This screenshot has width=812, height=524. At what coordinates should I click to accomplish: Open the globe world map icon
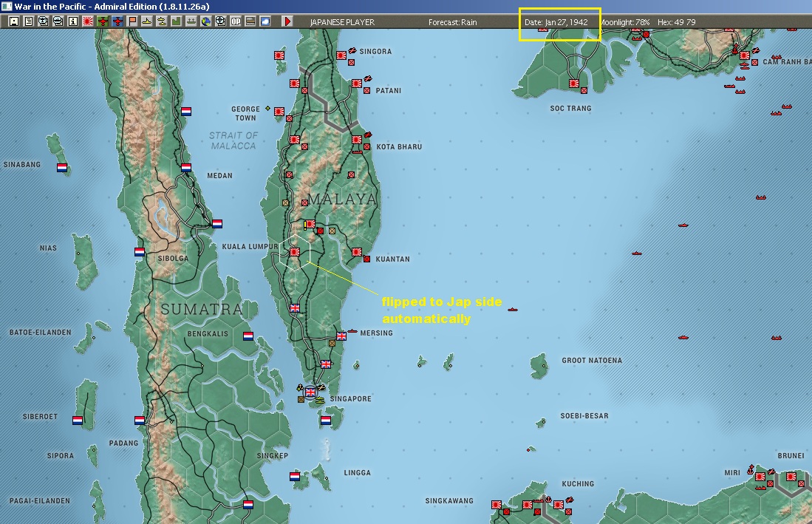pyautogui.click(x=206, y=21)
